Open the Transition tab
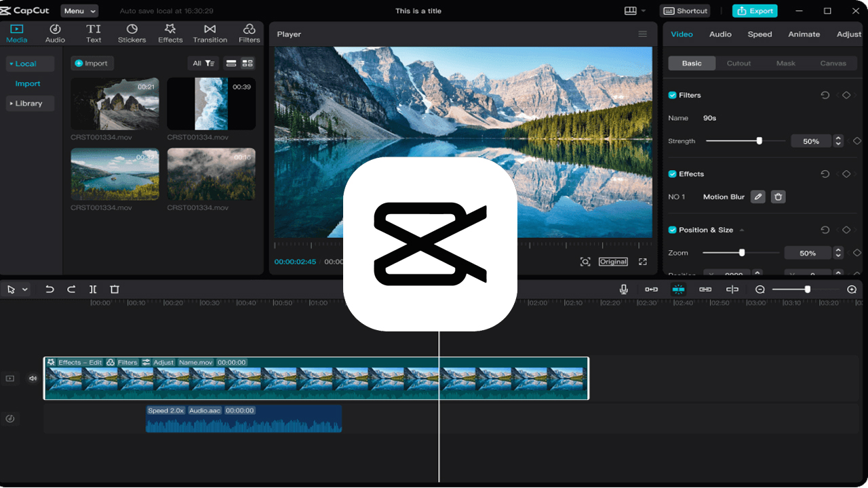The image size is (868, 488). pyautogui.click(x=210, y=33)
